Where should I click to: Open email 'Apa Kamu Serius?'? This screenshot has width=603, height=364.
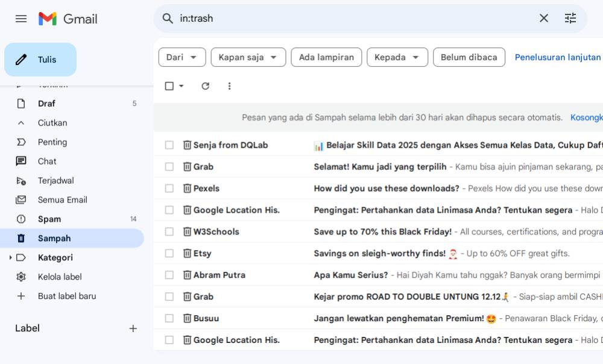click(351, 275)
